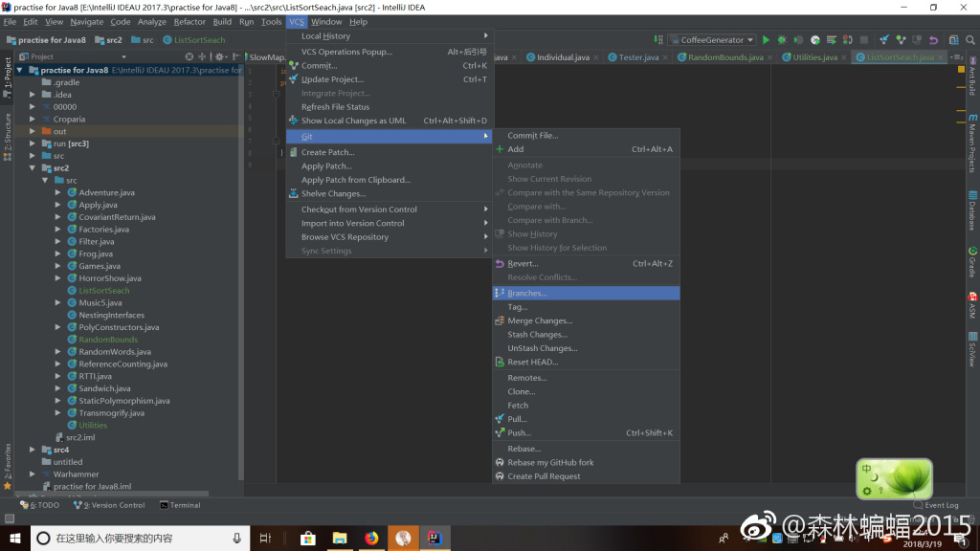Start debugging with the bug icon
The width and height of the screenshot is (980, 551).
point(782,40)
